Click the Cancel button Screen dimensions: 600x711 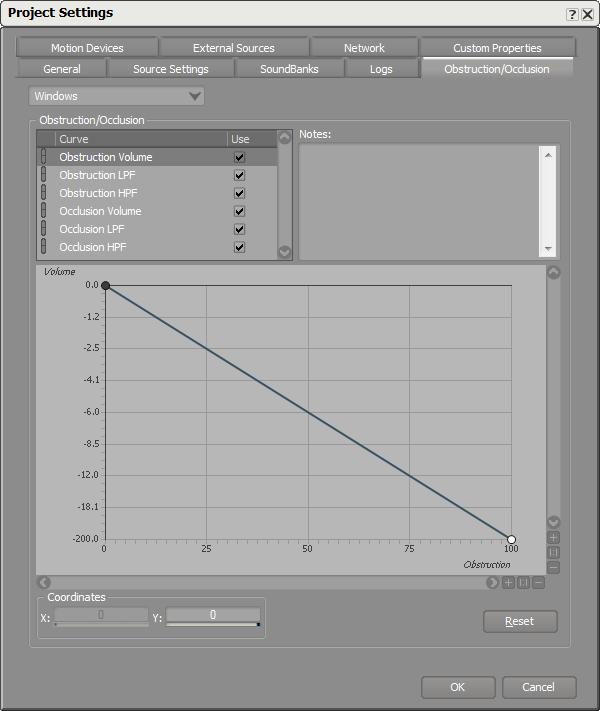539,687
